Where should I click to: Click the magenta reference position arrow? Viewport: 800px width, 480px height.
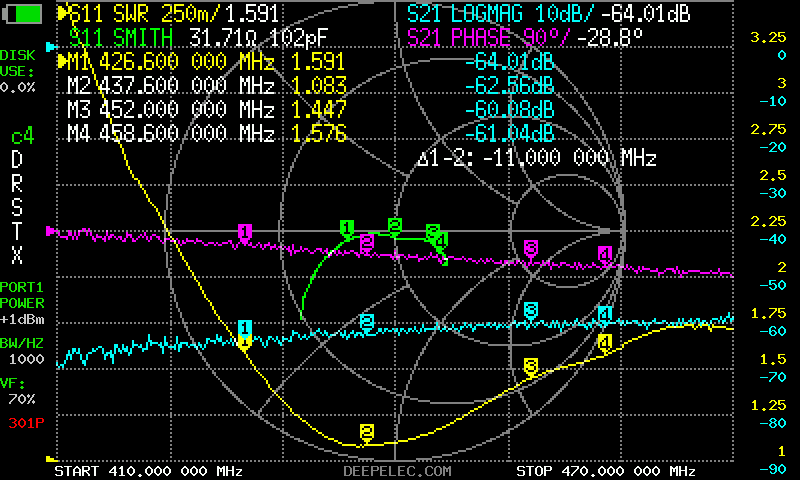tap(51, 231)
